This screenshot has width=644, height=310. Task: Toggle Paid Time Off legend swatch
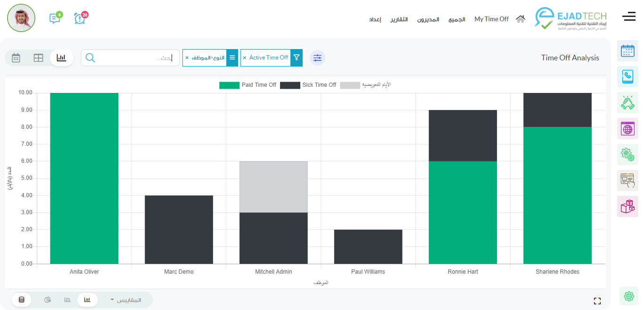tap(229, 85)
